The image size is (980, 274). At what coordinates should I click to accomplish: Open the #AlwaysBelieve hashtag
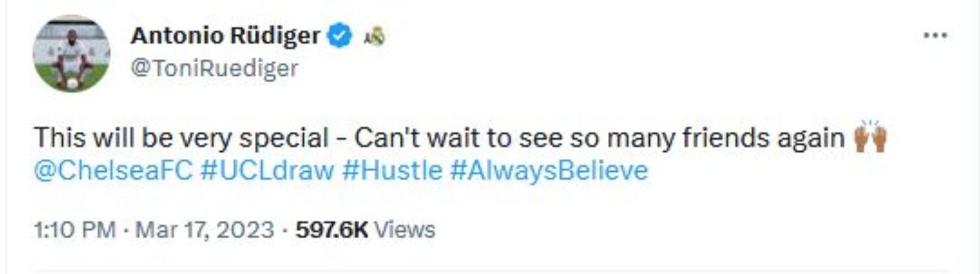(x=549, y=170)
